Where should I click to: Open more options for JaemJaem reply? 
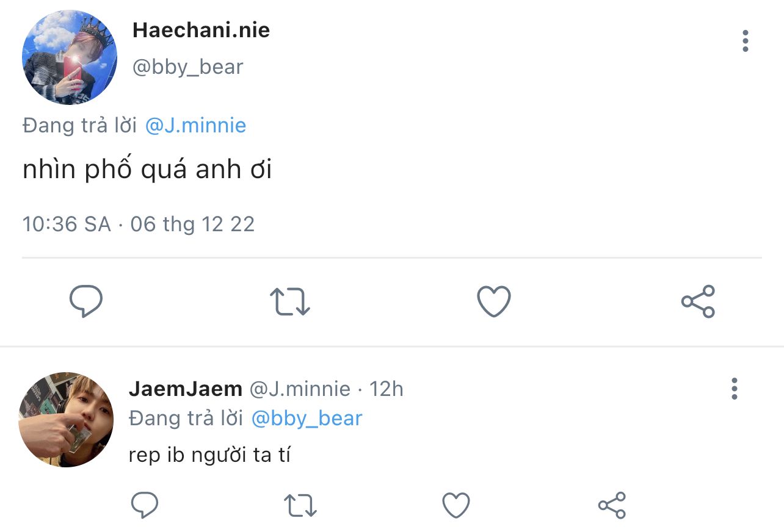(x=734, y=389)
